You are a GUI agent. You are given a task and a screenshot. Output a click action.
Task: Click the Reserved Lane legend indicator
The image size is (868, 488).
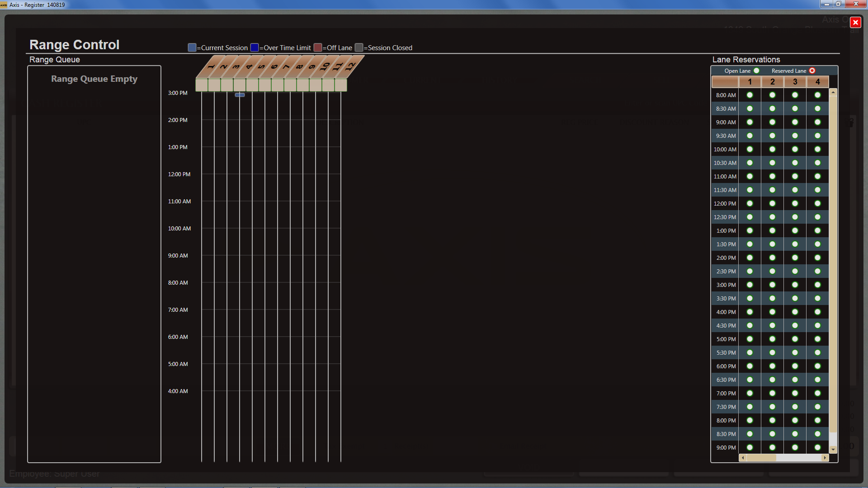click(812, 70)
